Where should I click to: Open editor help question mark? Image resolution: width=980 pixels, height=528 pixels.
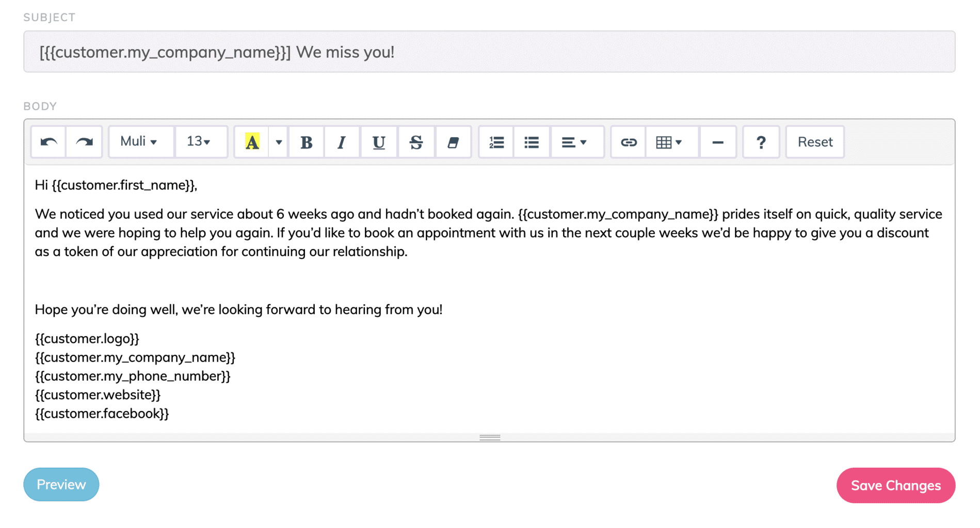[761, 142]
